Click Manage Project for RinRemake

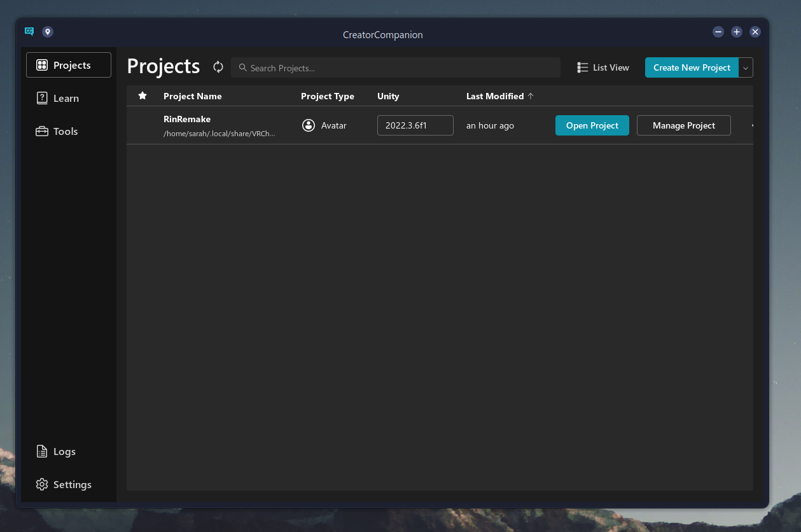[x=684, y=125]
